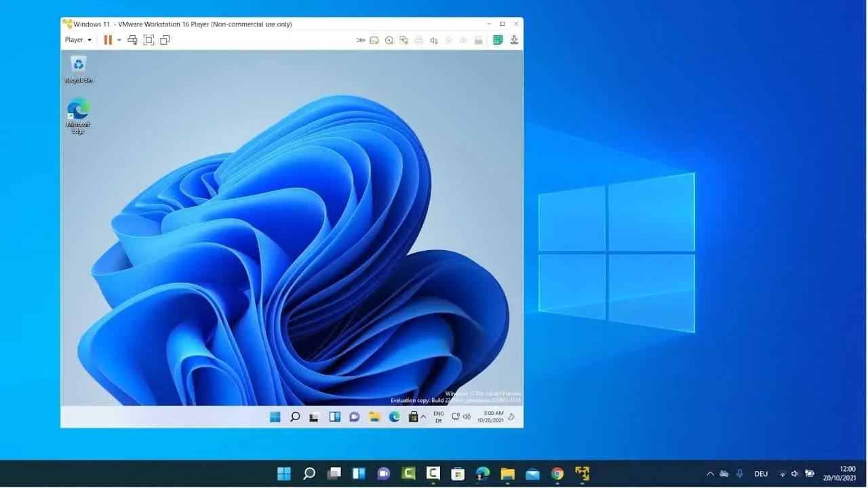Expand the hidden icons chevron in the guest taskbar
868x488 pixels.
(x=423, y=417)
